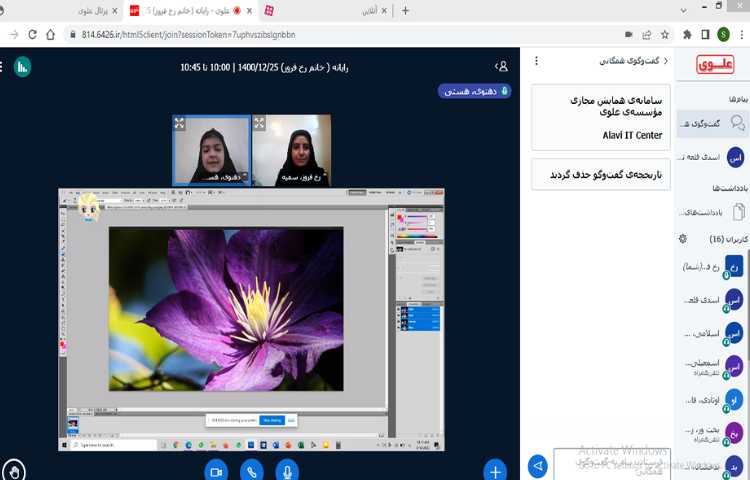The height and width of the screenshot is (480, 750).
Task: Open the Chrome three-dot menu
Action: tap(741, 34)
